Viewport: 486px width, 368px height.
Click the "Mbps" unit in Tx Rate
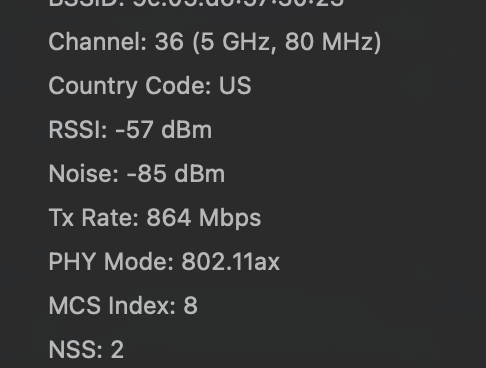(230, 219)
